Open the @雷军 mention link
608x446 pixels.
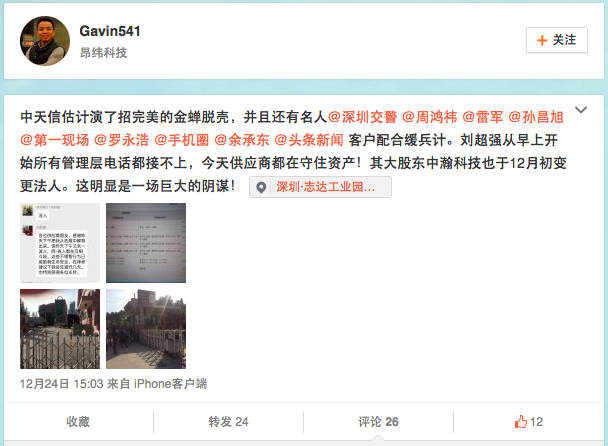point(483,117)
